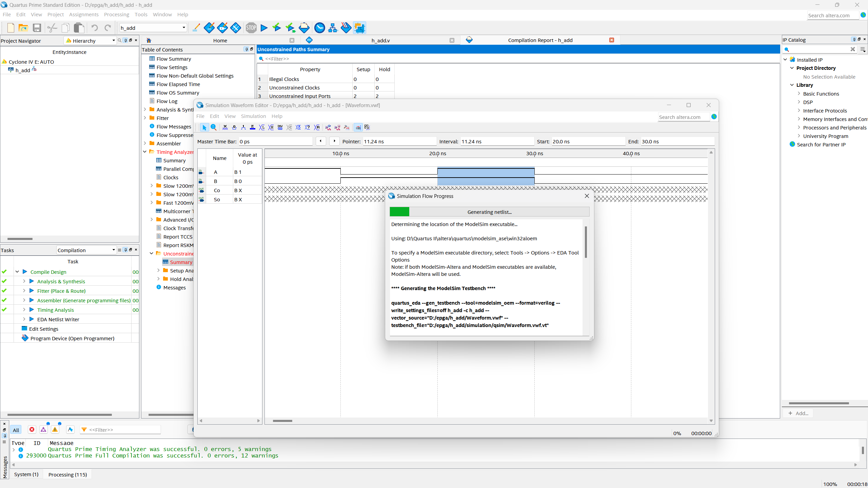The width and height of the screenshot is (868, 488).
Task: Open the Assignments menu
Action: tap(84, 15)
